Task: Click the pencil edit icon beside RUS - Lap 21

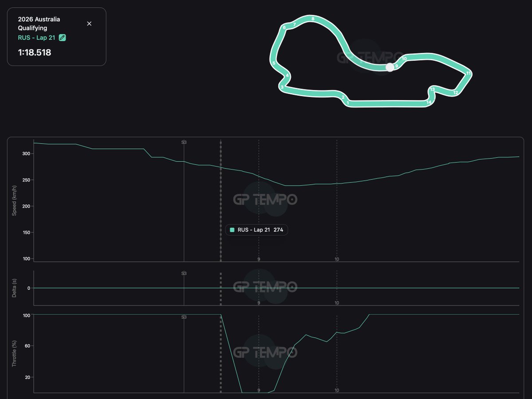Action: click(x=63, y=38)
